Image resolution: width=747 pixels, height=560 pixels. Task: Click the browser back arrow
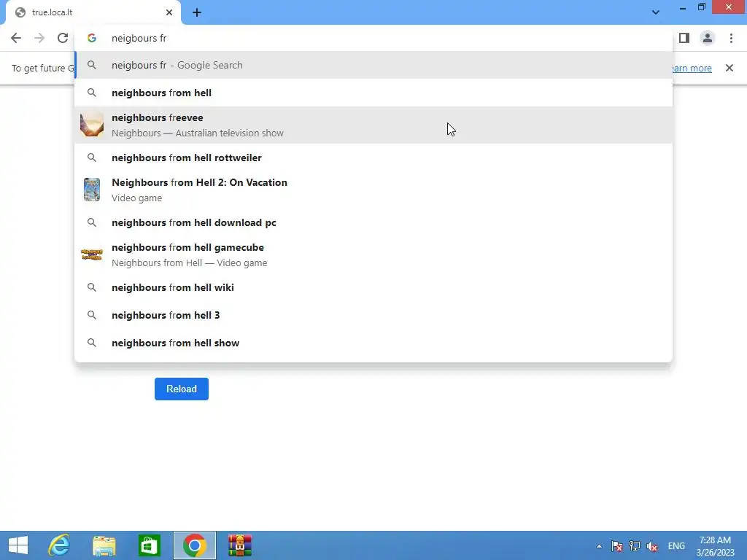[x=16, y=38]
